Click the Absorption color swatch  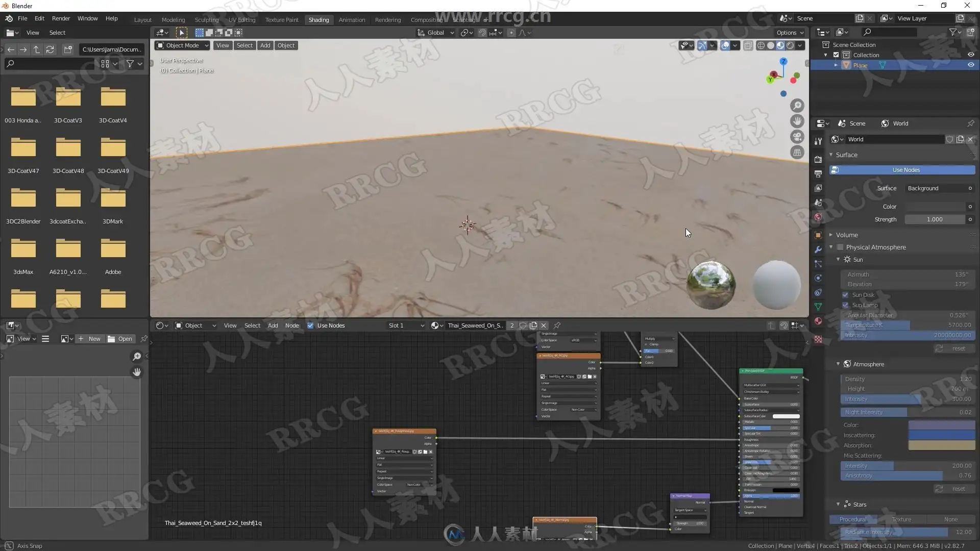pos(941,445)
